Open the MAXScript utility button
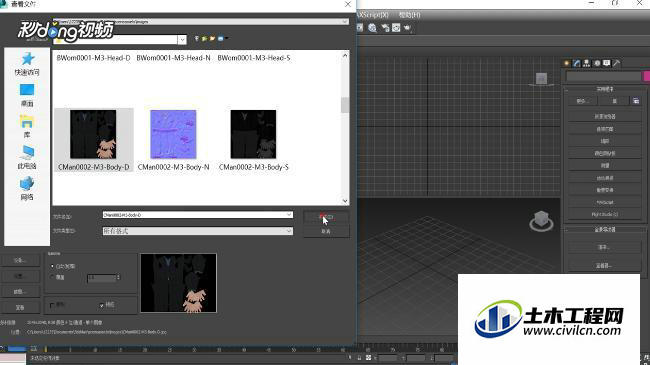This screenshot has width=650, height=365. pyautogui.click(x=605, y=202)
